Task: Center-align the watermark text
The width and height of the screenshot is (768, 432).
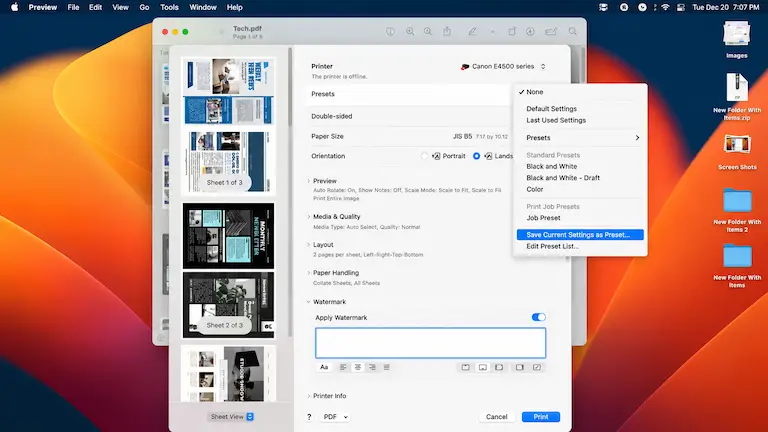Action: tap(358, 367)
